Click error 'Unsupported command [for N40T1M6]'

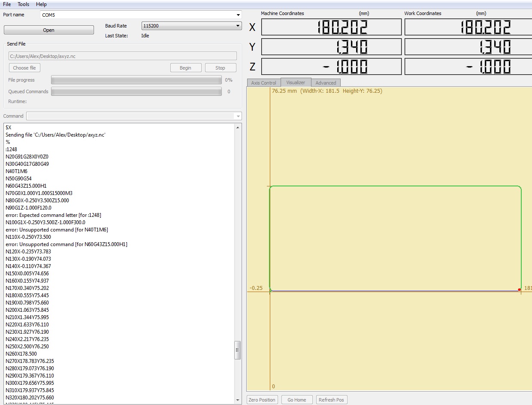(57, 230)
